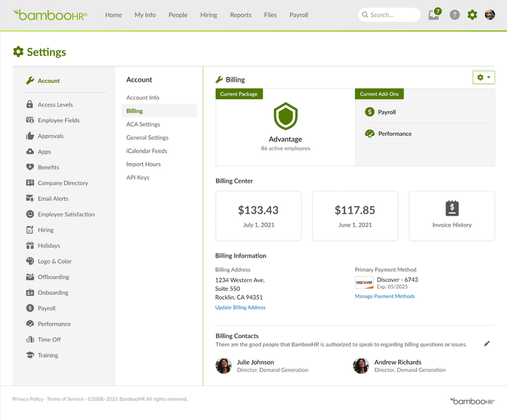Click the Email Alerts icon
This screenshot has width=507, height=420.
(x=30, y=198)
